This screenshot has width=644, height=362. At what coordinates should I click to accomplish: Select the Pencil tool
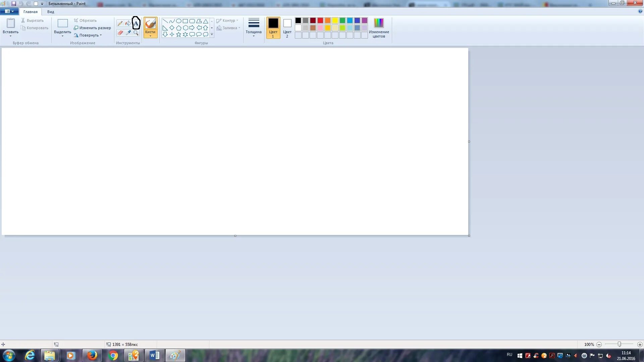pyautogui.click(x=120, y=23)
